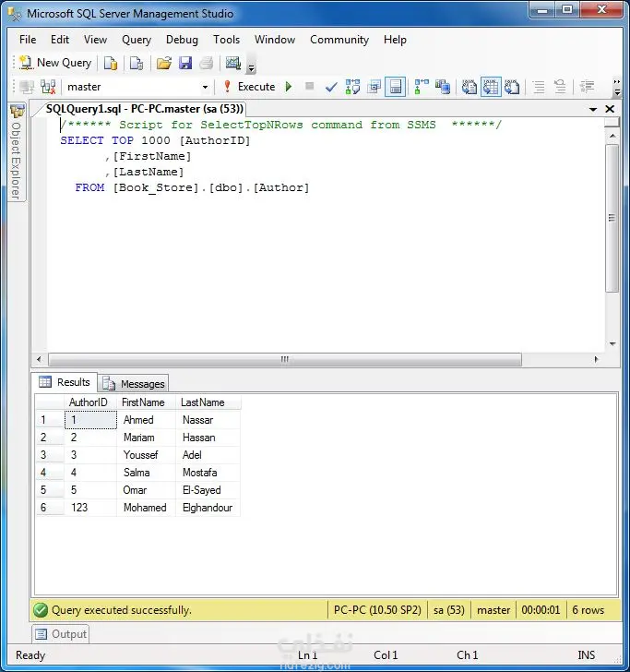Open the Community menu
This screenshot has height=672, width=630.
tap(339, 40)
